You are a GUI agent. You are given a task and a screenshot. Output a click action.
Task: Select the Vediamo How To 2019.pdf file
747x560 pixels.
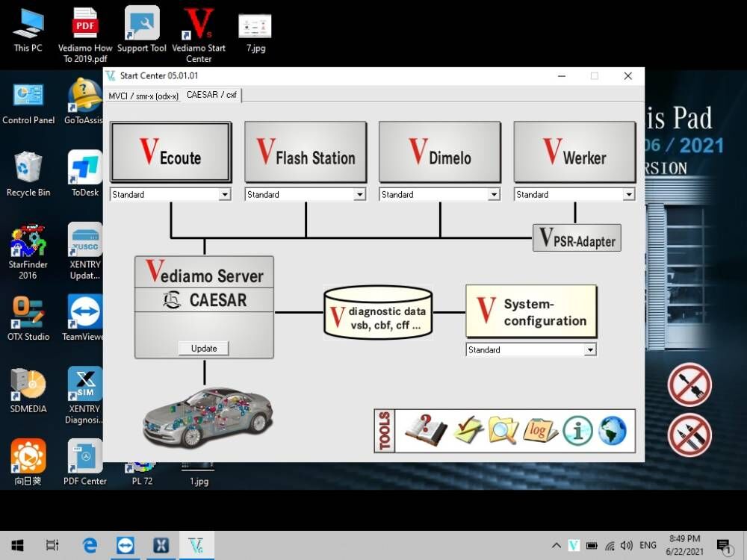(85, 35)
